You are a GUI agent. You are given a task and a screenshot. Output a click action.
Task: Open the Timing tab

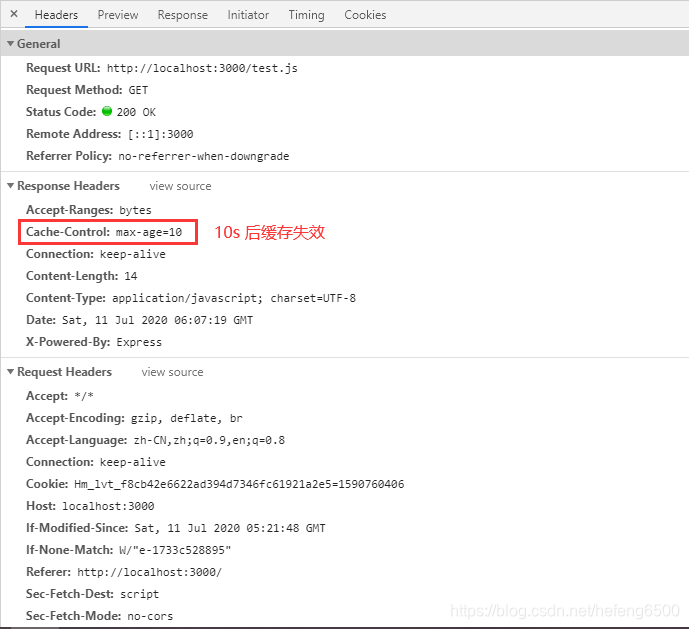(x=306, y=15)
